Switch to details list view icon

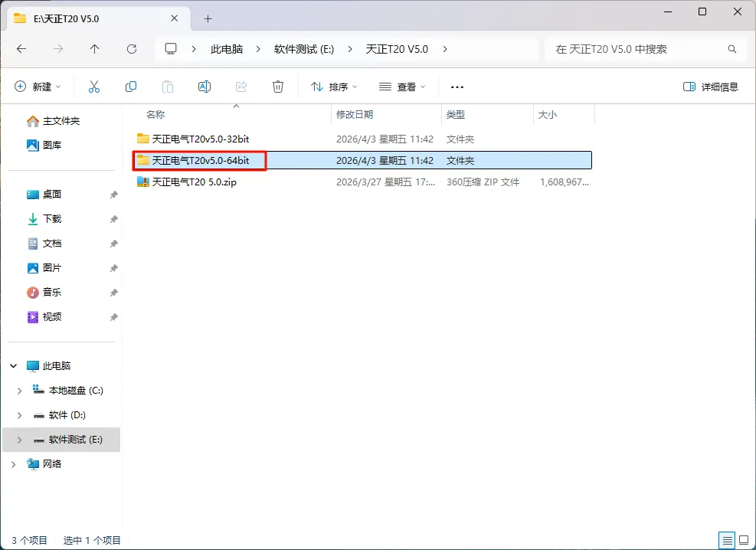tap(728, 540)
